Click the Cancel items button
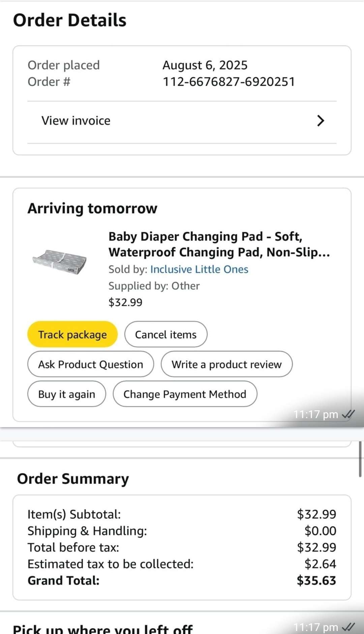364x634 pixels. coord(165,334)
